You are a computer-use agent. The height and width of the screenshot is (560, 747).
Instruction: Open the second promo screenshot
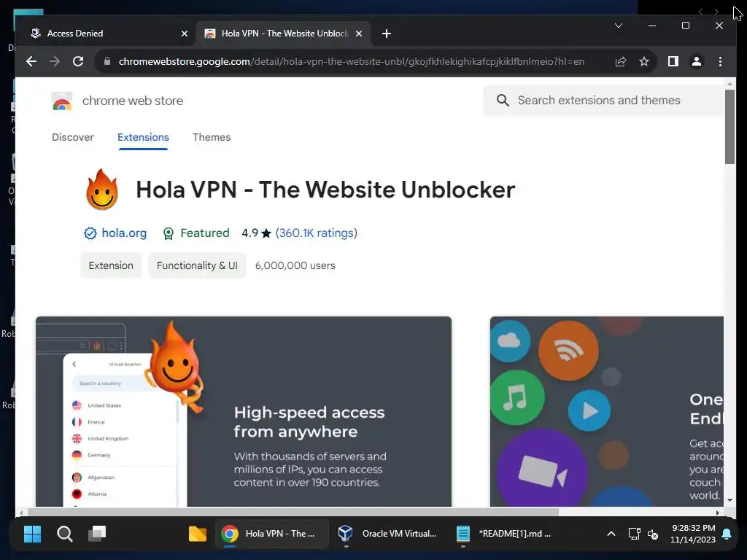(606, 411)
